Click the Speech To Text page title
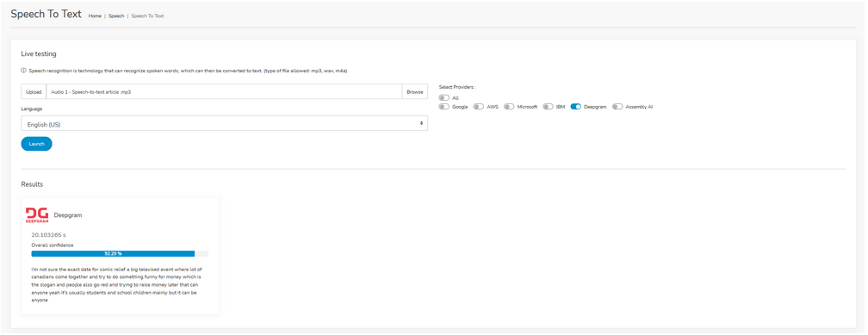The image size is (868, 335). pos(46,15)
